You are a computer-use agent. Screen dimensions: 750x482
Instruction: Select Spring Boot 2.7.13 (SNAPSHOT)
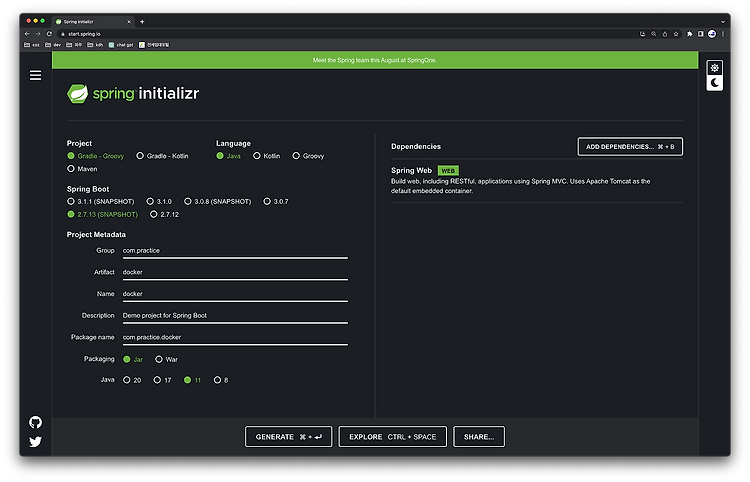[102, 214]
